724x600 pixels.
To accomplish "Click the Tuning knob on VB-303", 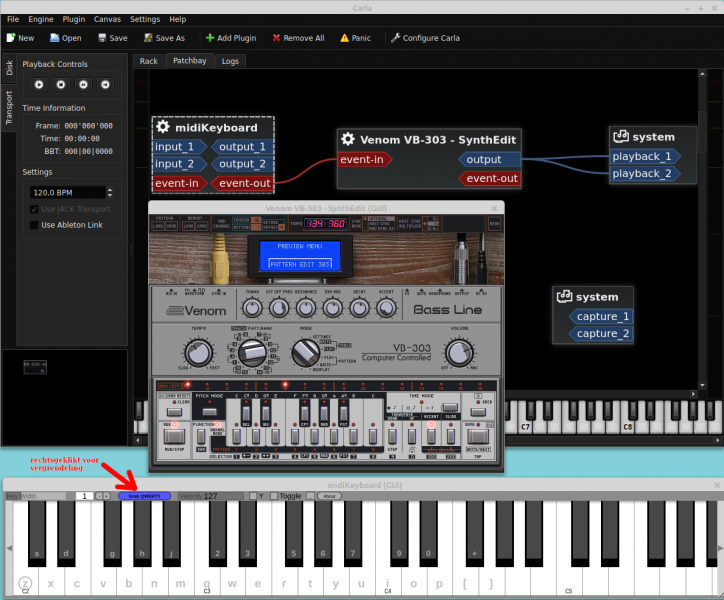I will [252, 309].
